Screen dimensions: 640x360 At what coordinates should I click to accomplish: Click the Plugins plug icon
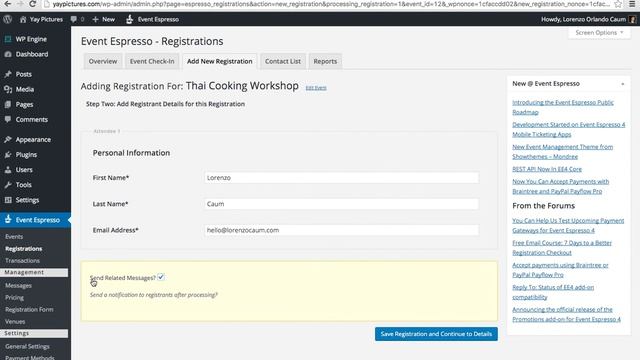[x=8, y=155]
